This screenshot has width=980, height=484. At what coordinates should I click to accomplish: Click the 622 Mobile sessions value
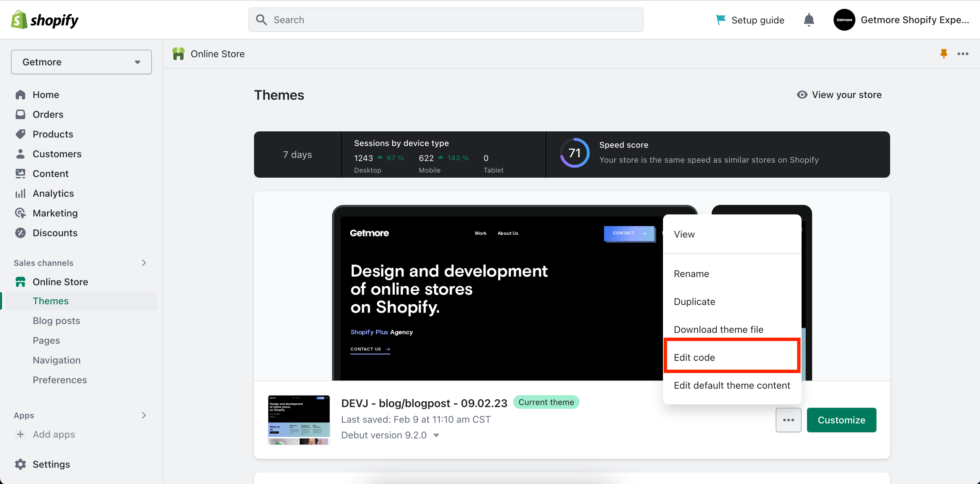(x=426, y=158)
